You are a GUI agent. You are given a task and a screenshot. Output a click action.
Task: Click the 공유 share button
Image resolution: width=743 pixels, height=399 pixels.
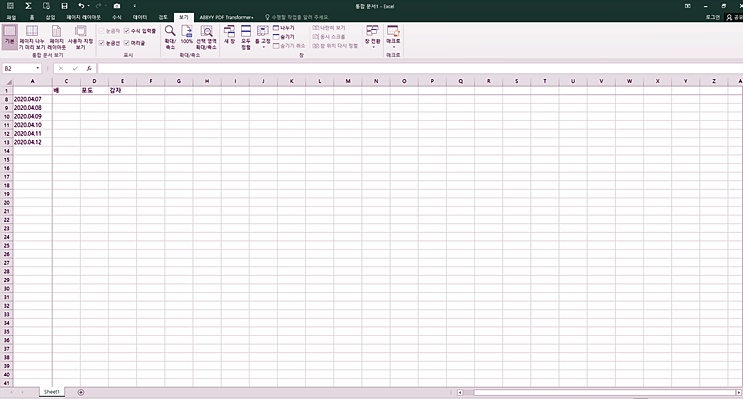[734, 17]
